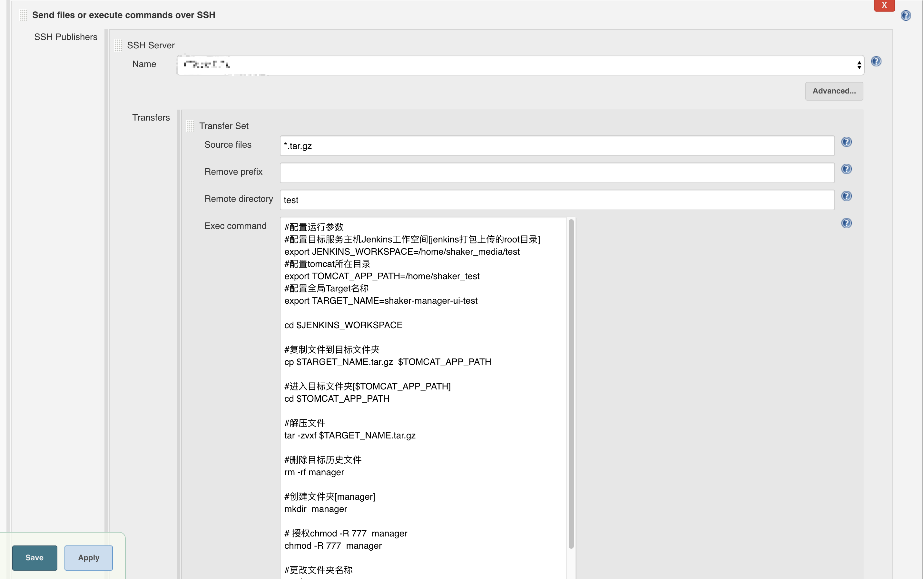Click the TARGET_NAME export line in script
This screenshot has width=924, height=579.
[381, 300]
